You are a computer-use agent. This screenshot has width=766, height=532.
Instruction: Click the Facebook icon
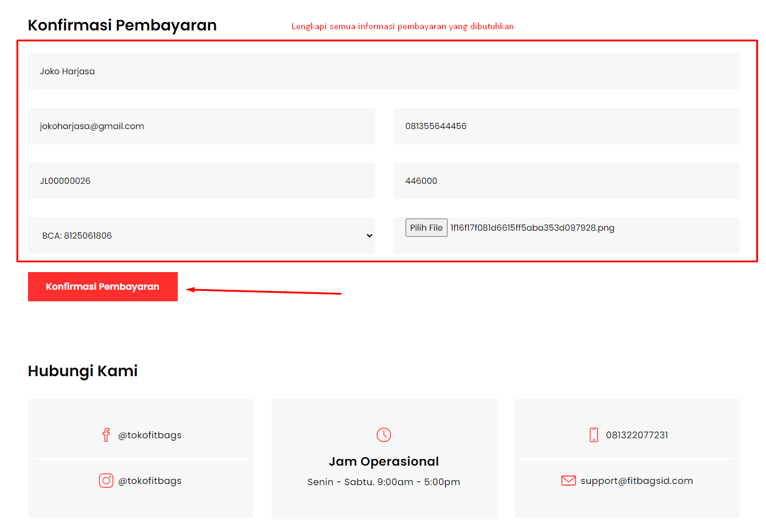pos(106,435)
